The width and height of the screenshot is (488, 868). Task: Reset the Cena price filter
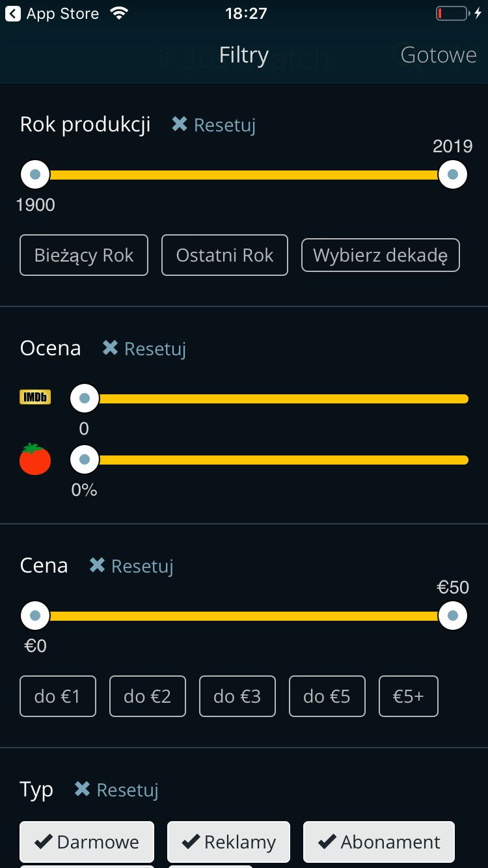131,565
